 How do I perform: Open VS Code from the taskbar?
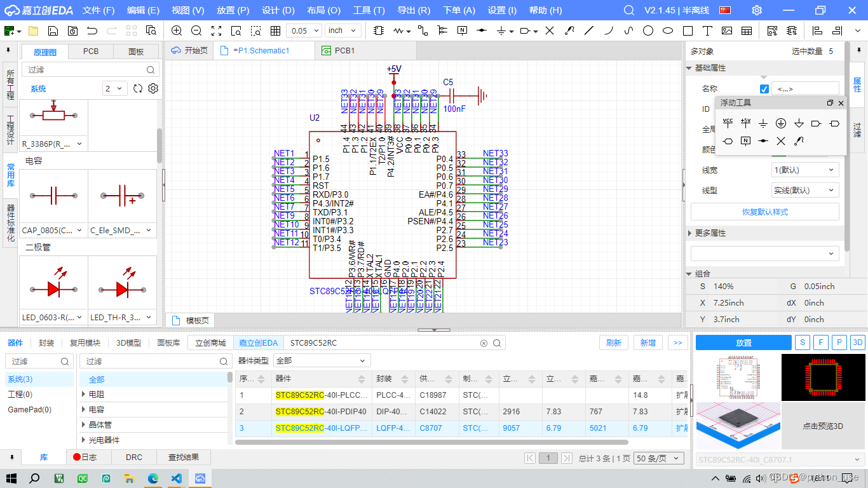[x=176, y=478]
